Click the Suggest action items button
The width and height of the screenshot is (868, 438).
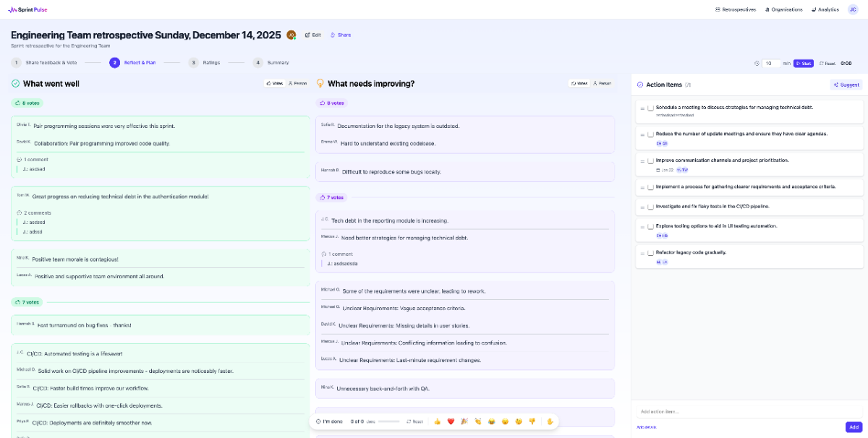click(x=846, y=85)
